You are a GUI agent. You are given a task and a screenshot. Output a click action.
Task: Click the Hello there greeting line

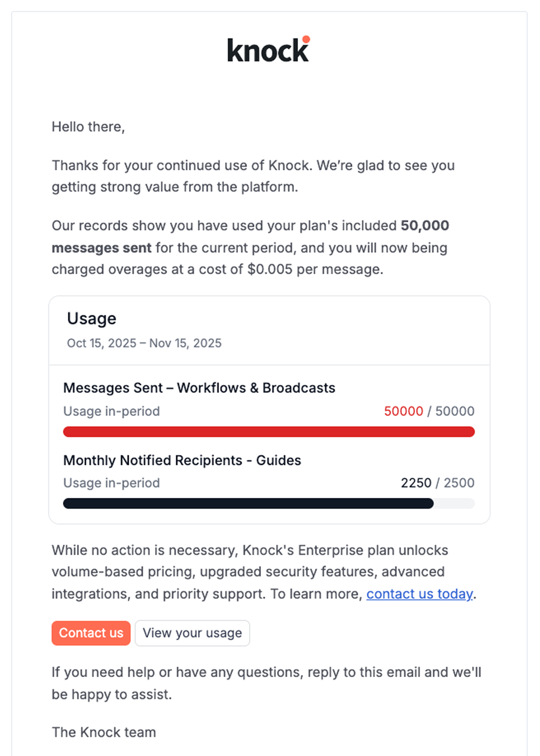pos(88,126)
